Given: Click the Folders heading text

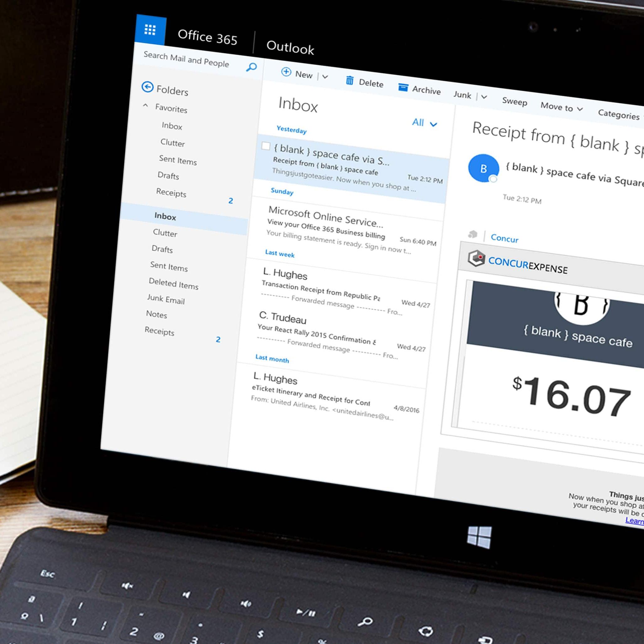Looking at the screenshot, I should pos(172,91).
